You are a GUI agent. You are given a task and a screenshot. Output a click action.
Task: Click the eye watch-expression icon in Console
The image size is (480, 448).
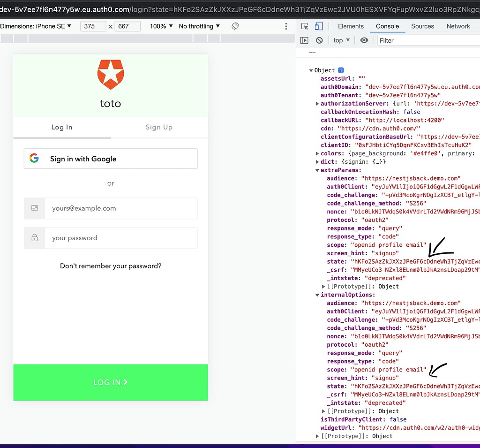pos(364,40)
